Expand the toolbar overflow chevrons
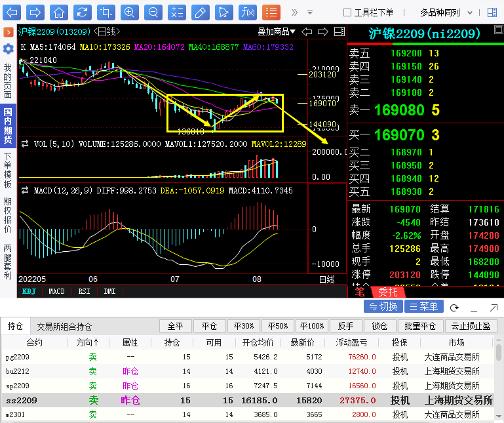 (294, 12)
